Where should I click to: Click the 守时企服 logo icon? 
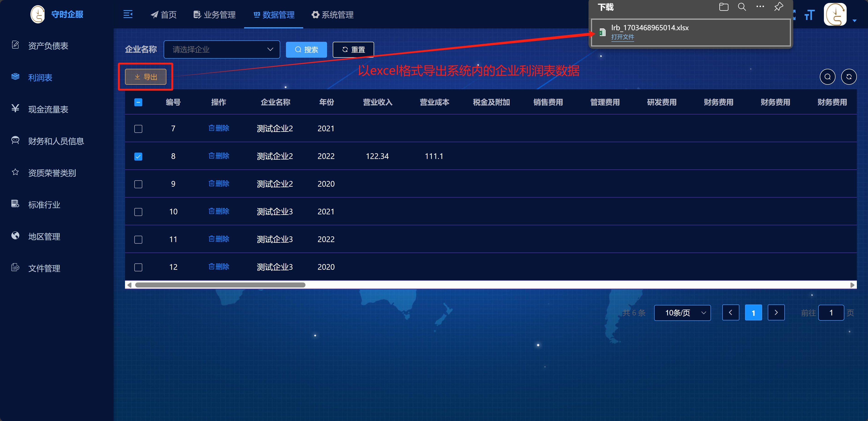(x=38, y=15)
